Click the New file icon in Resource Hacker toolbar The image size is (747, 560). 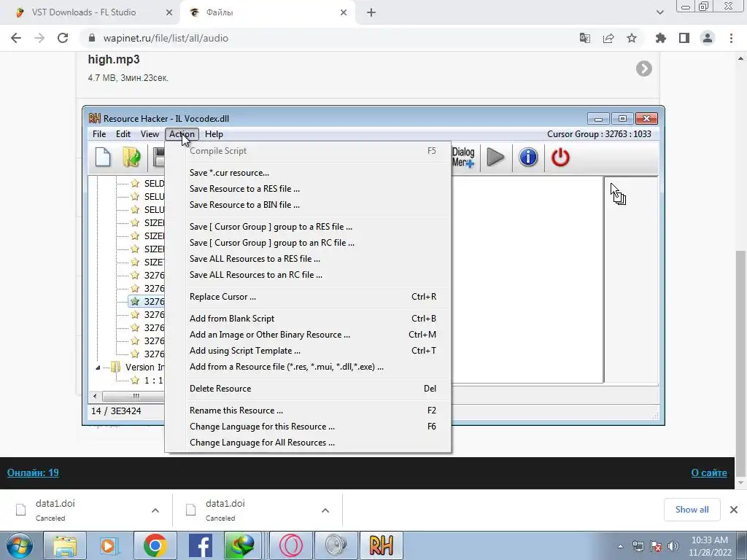point(103,157)
